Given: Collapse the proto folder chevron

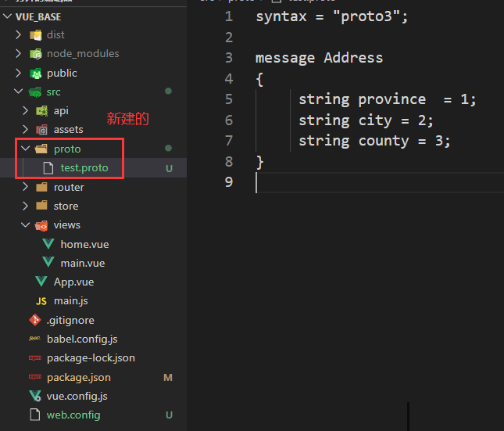Looking at the screenshot, I should click(25, 149).
